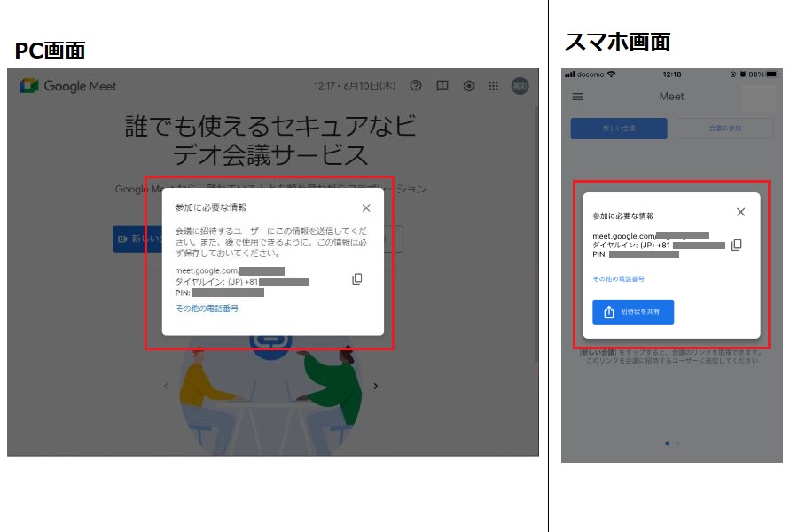Close the PC joining info dialog
798x532 pixels.
click(366, 208)
